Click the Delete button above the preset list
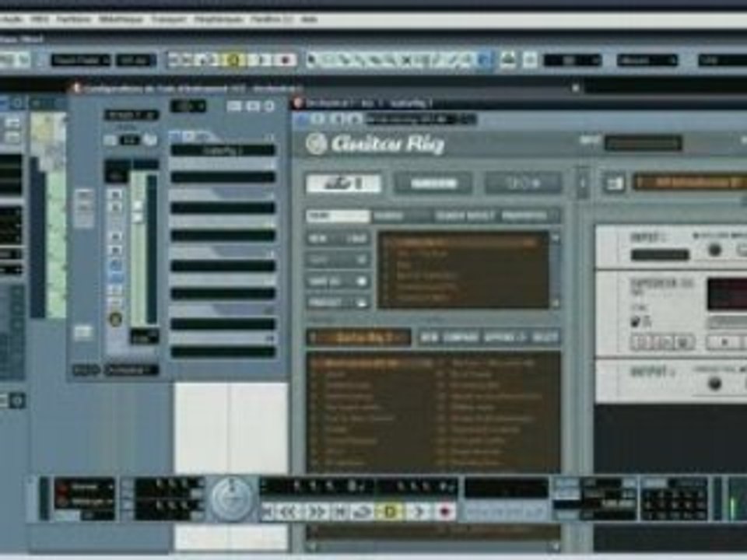 point(545,337)
